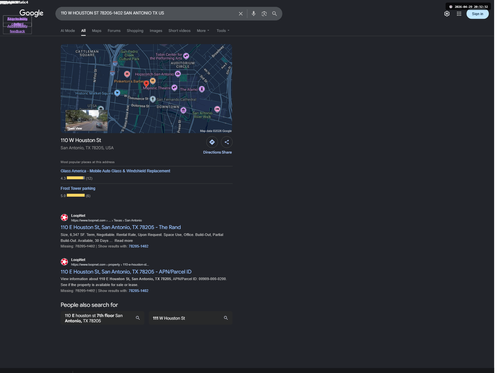Go to Google home via the logo
Image resolution: width=500 pixels, height=373 pixels.
click(x=31, y=13)
